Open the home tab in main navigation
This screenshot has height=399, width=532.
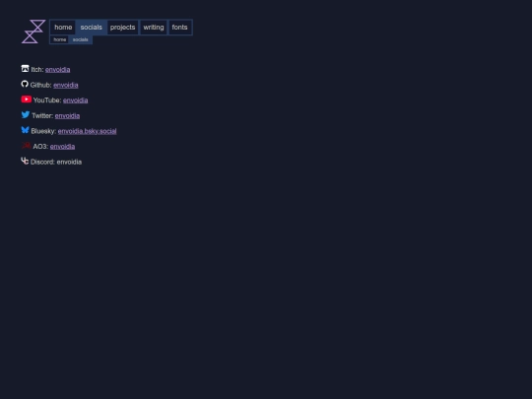click(x=63, y=28)
